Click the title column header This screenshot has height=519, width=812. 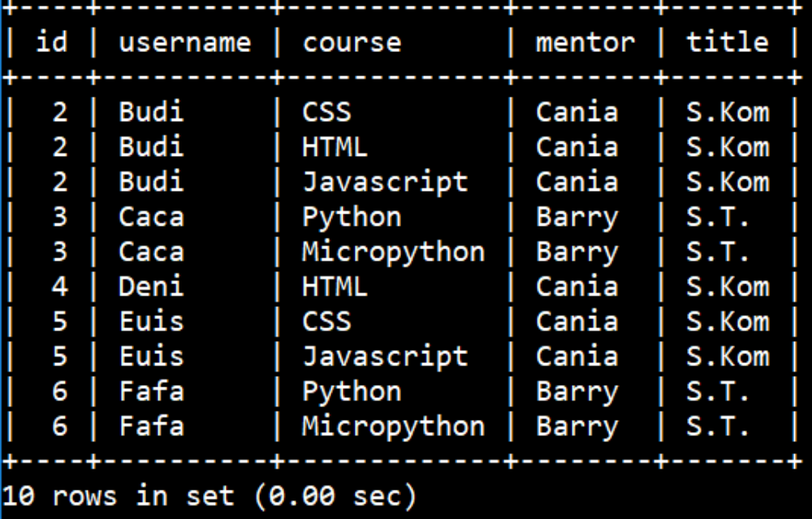(x=728, y=41)
